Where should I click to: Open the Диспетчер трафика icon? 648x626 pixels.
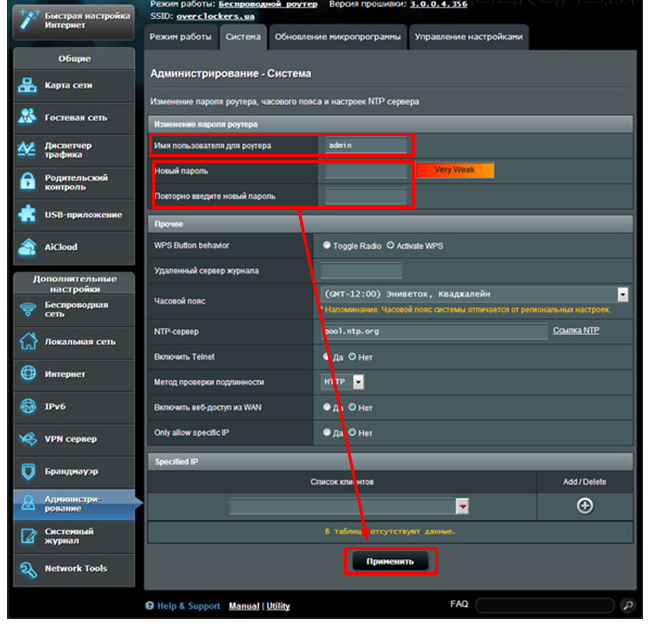[x=27, y=149]
